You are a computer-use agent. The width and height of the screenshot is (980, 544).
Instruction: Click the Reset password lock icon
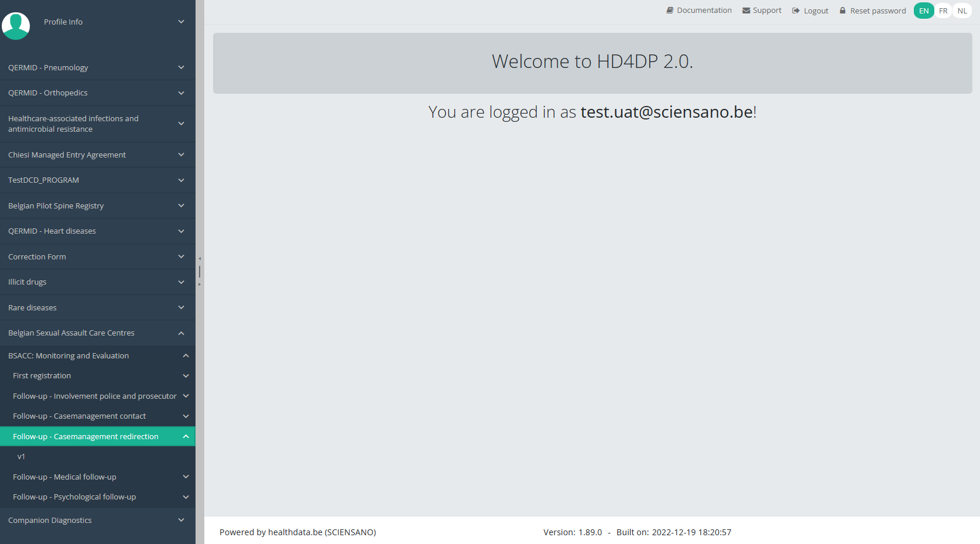pyautogui.click(x=842, y=11)
